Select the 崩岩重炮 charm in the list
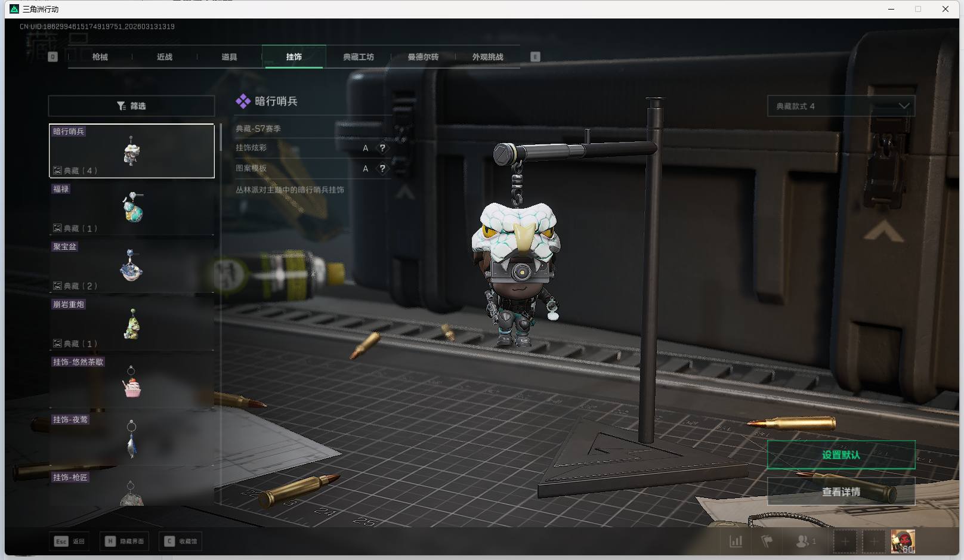This screenshot has height=560, width=964. 132,324
